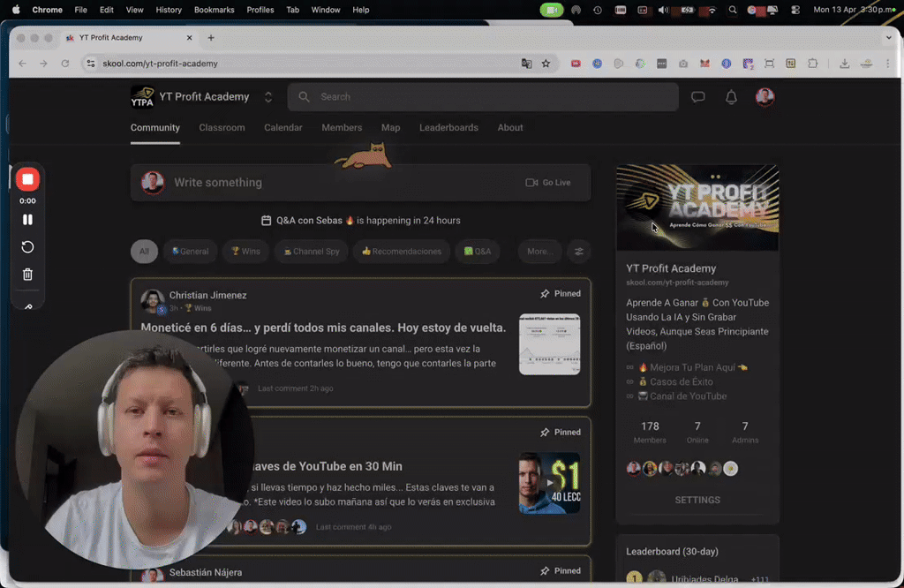This screenshot has width=904, height=588.
Task: Delete the recording with trash icon
Action: click(x=27, y=275)
